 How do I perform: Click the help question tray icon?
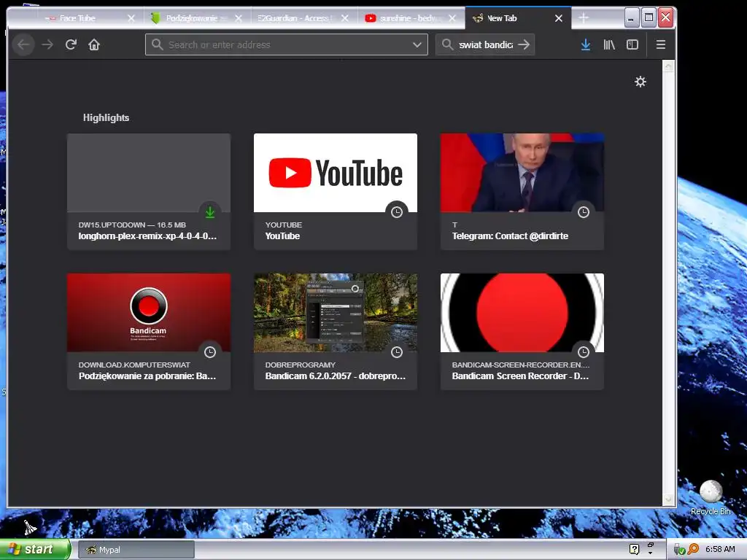point(634,550)
